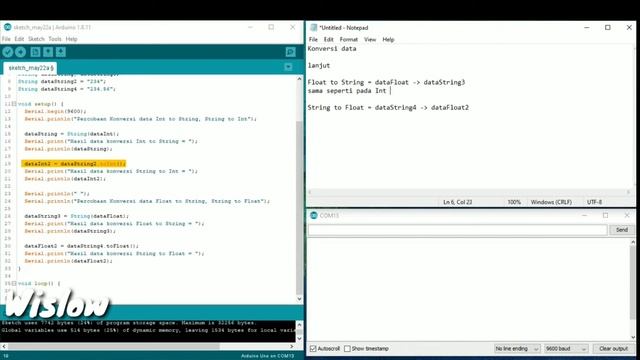
Task: Open the No line ending dropdown
Action: tap(517, 349)
